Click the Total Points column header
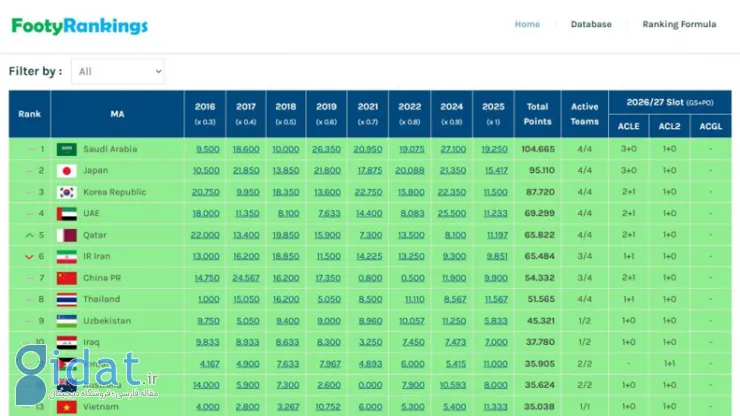Screen dimensions: 740x416 [x=538, y=114]
